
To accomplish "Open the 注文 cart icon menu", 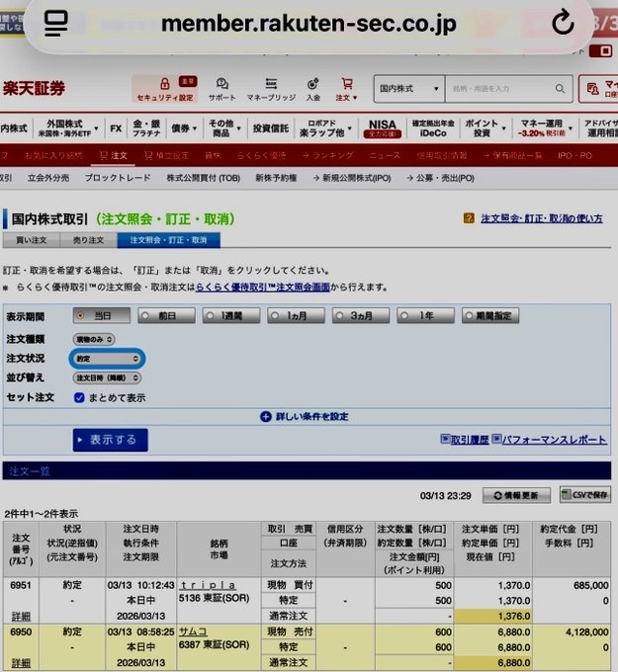I will (346, 89).
